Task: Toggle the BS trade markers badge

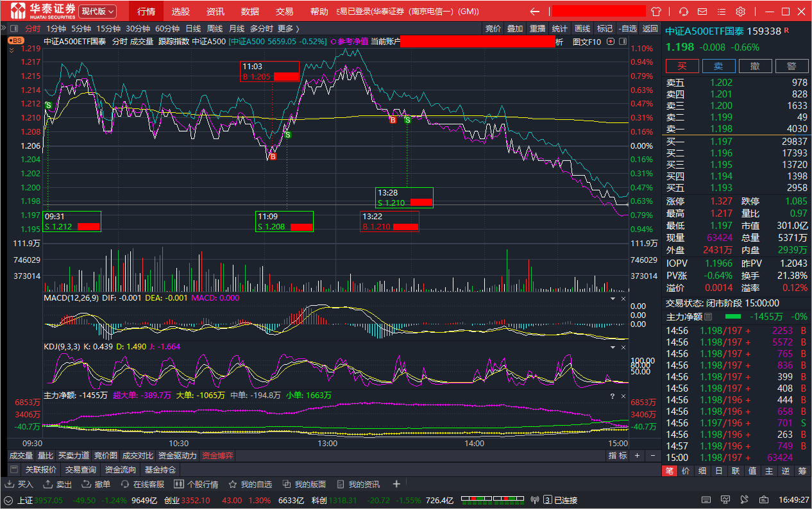Action: pos(15,40)
